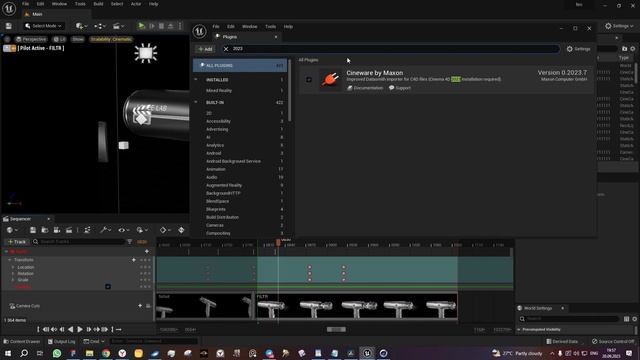This screenshot has height=360, width=640.
Task: Click the Sequencer key-all diamond arrows icon
Action: 181,230
